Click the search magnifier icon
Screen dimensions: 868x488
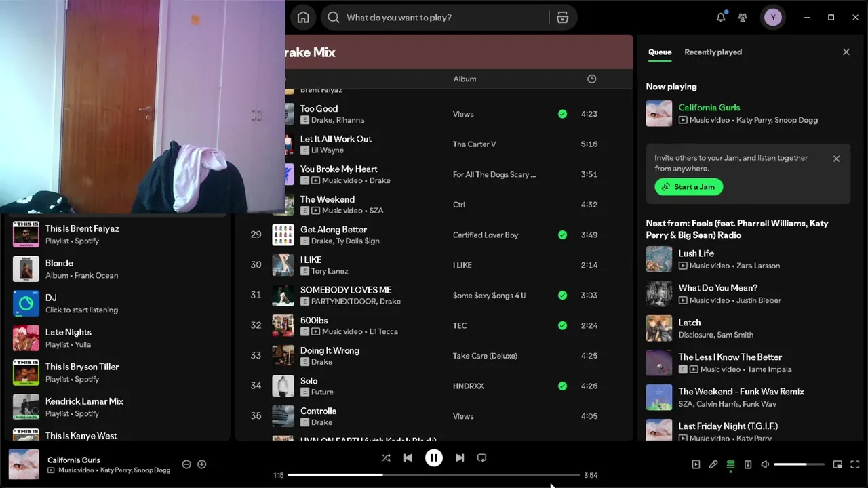pos(334,18)
